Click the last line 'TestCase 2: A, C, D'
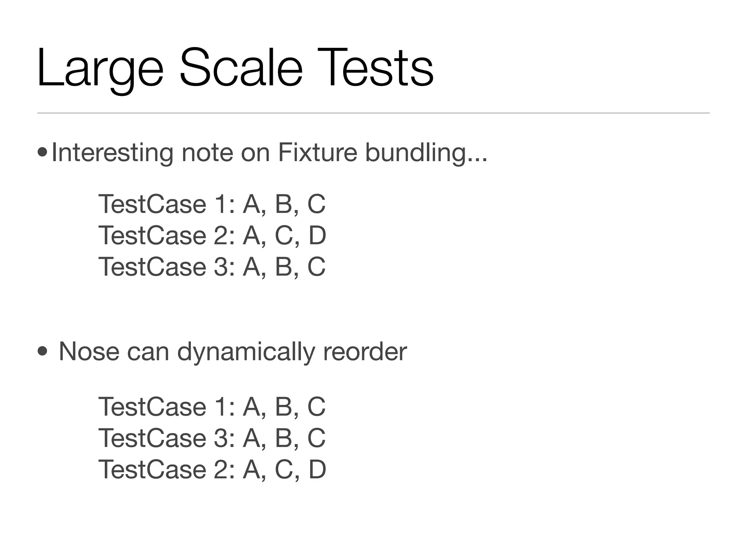747x560 pixels. 212,470
